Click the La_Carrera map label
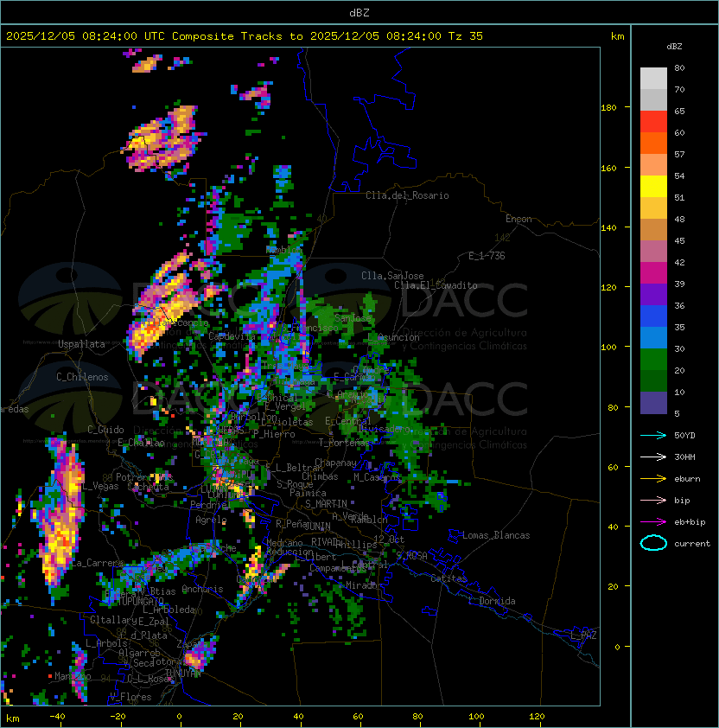The image size is (719, 728). click(97, 563)
